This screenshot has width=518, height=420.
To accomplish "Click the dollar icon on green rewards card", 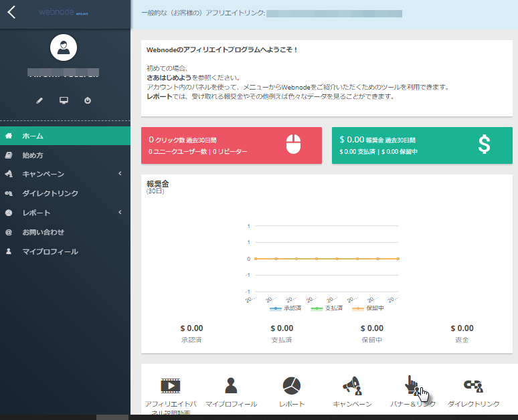I will coord(485,144).
